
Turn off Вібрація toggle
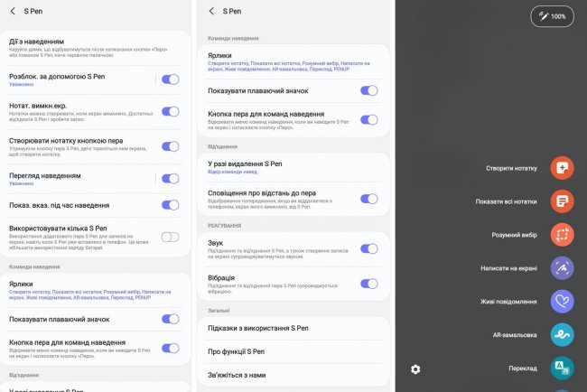(368, 283)
